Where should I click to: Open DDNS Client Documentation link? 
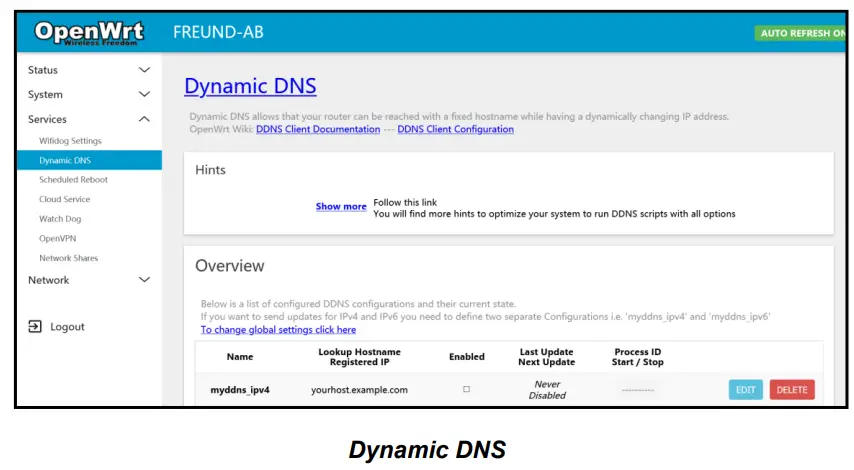click(318, 129)
